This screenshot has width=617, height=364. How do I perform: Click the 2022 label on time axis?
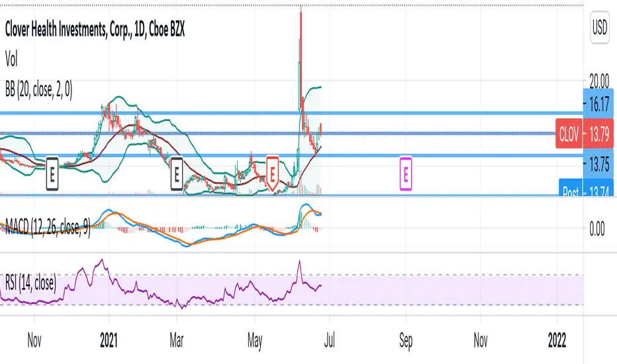tap(557, 340)
